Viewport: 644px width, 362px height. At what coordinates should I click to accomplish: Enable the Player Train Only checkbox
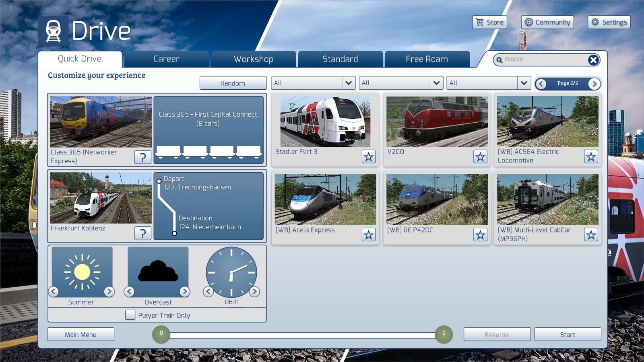click(130, 315)
